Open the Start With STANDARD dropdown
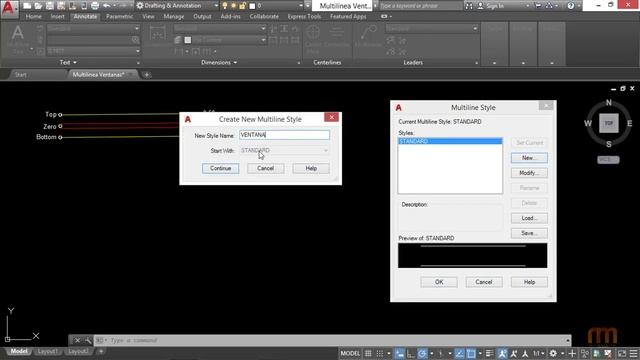Viewport: 640px width, 360px height. click(284, 151)
